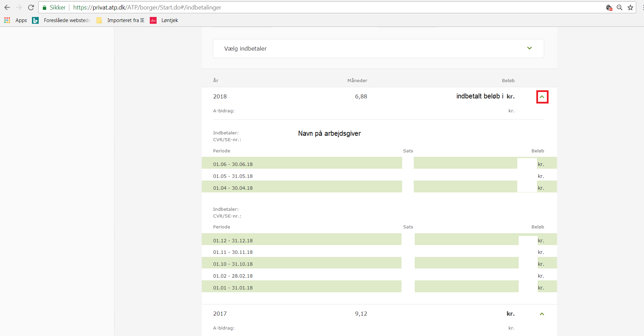
Task: Reload the ATP page
Action: [31, 7]
